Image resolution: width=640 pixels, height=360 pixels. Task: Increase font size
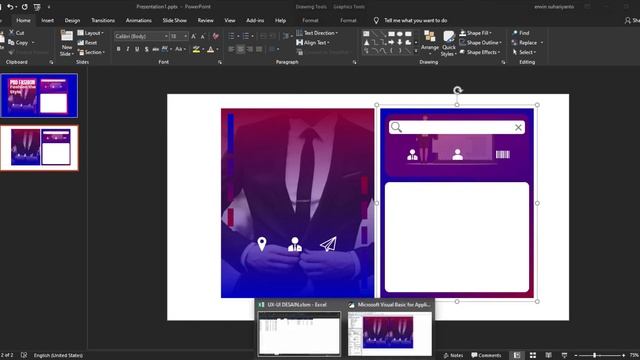[193, 36]
